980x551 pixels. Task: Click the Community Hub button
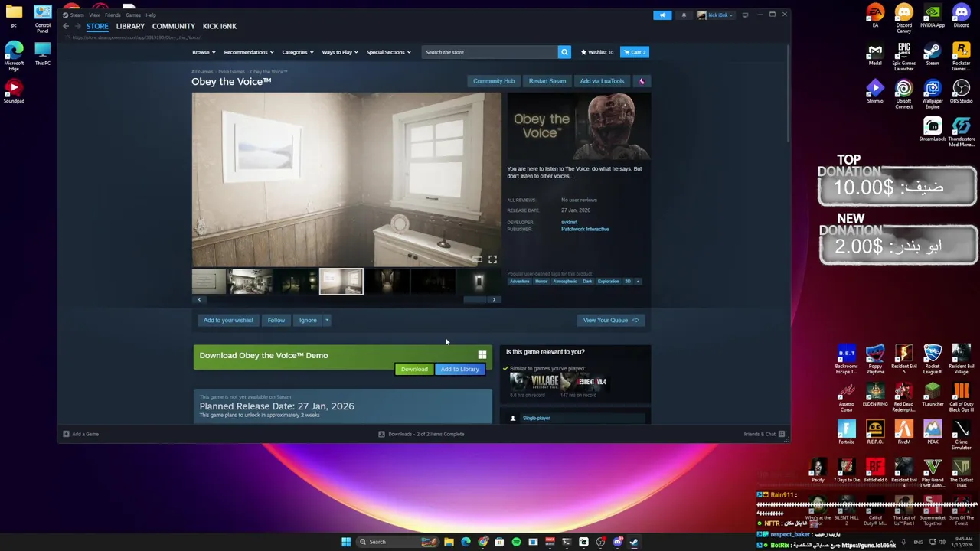click(x=494, y=81)
